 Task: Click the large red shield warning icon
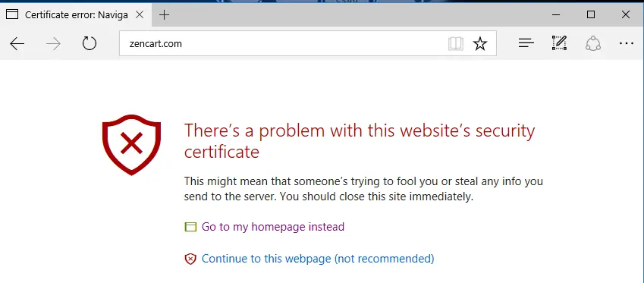(131, 145)
